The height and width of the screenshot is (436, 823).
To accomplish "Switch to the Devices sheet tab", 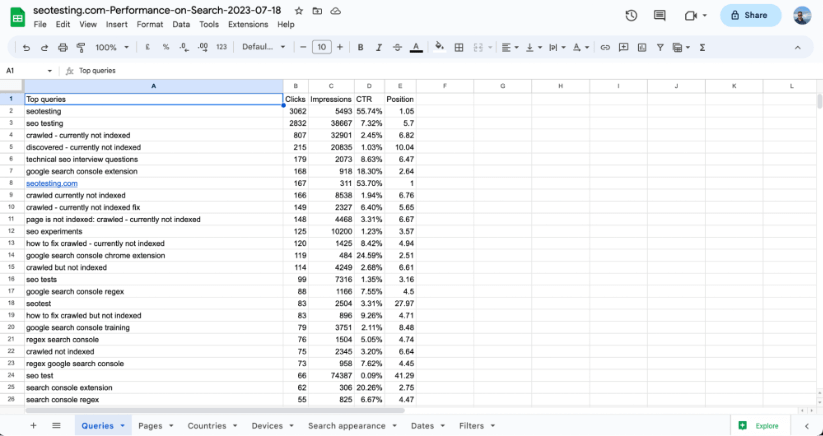I will coord(272,426).
